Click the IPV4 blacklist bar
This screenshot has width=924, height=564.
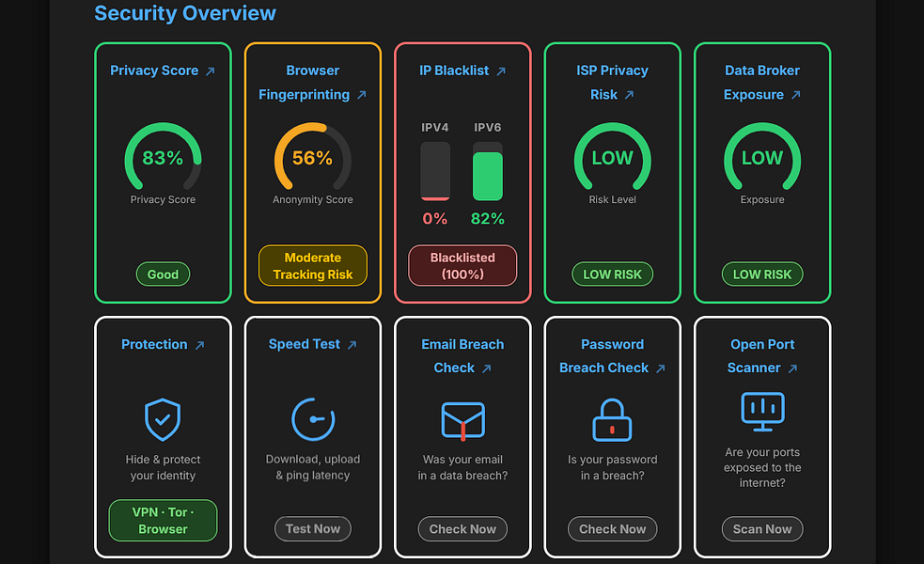(x=435, y=171)
